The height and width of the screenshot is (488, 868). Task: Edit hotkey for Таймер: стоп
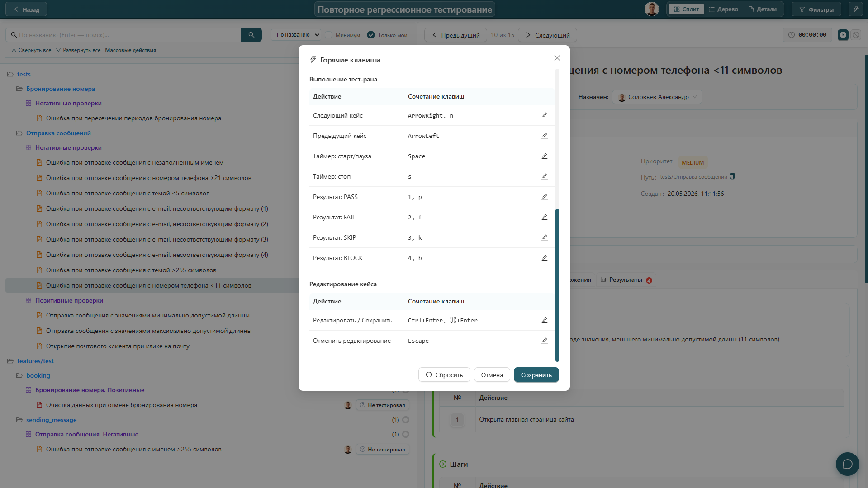(x=545, y=176)
